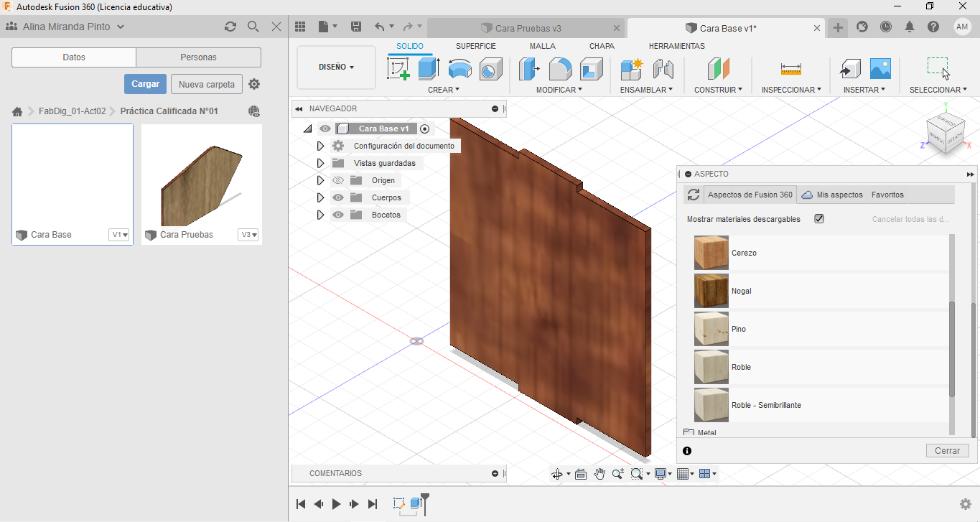Screen dimensions: 980x522
Task: Open Cara Pruebas version V3 dropdown
Action: (248, 235)
